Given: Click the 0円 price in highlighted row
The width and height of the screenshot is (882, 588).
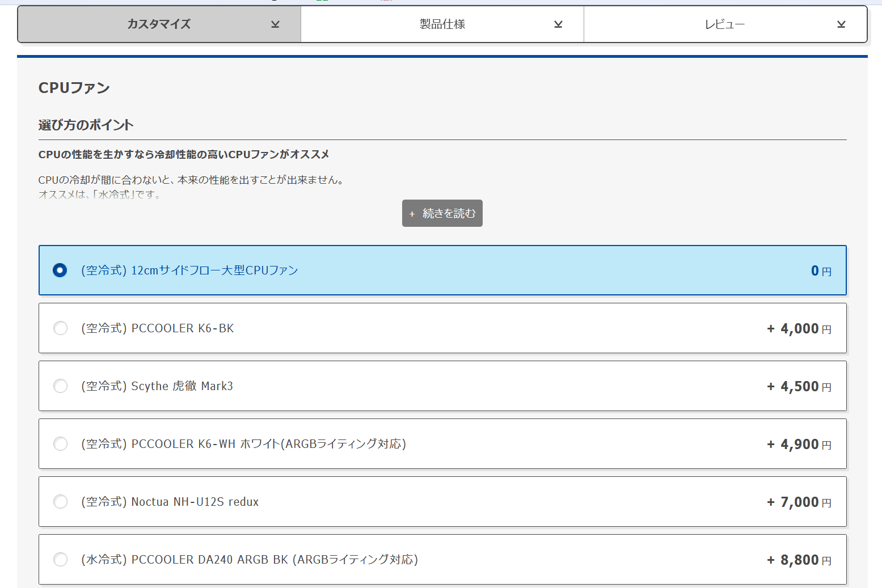Looking at the screenshot, I should tap(820, 271).
